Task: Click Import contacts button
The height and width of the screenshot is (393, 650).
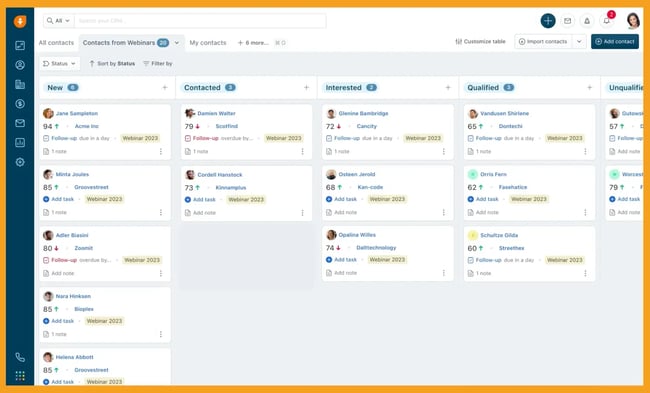Action: pos(543,41)
